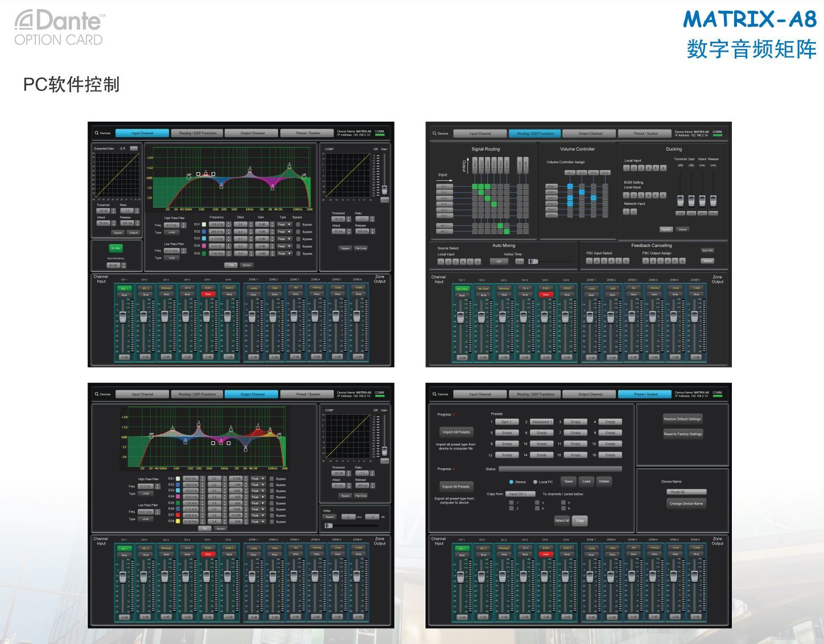Click Start FBC in Feedback Cancelling panel
The width and height of the screenshot is (824, 644).
tap(707, 250)
